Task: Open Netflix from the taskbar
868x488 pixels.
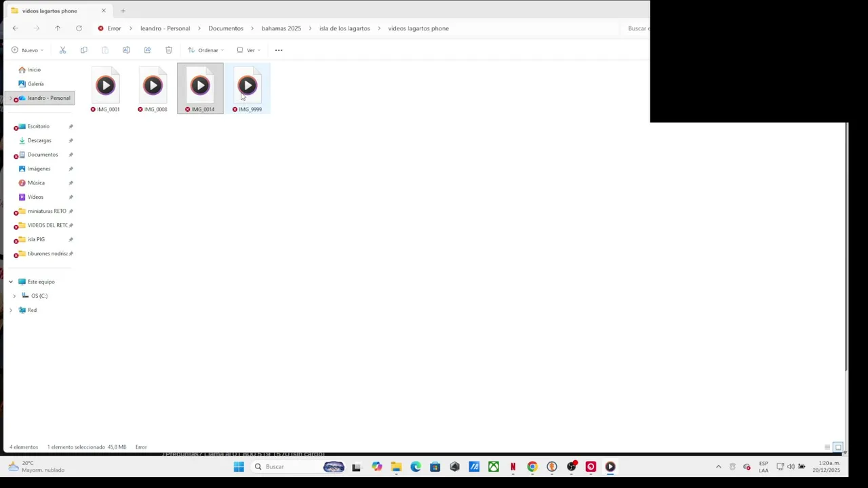Action: pyautogui.click(x=513, y=466)
